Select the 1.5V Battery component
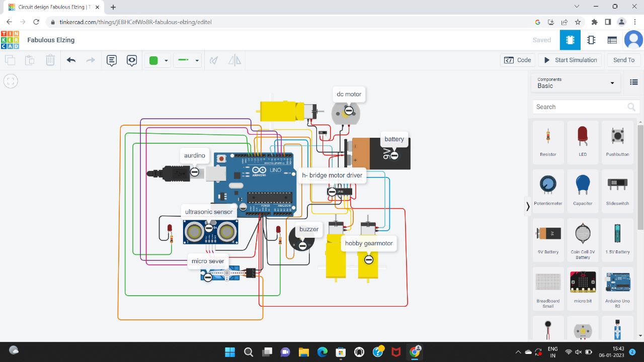 (617, 240)
